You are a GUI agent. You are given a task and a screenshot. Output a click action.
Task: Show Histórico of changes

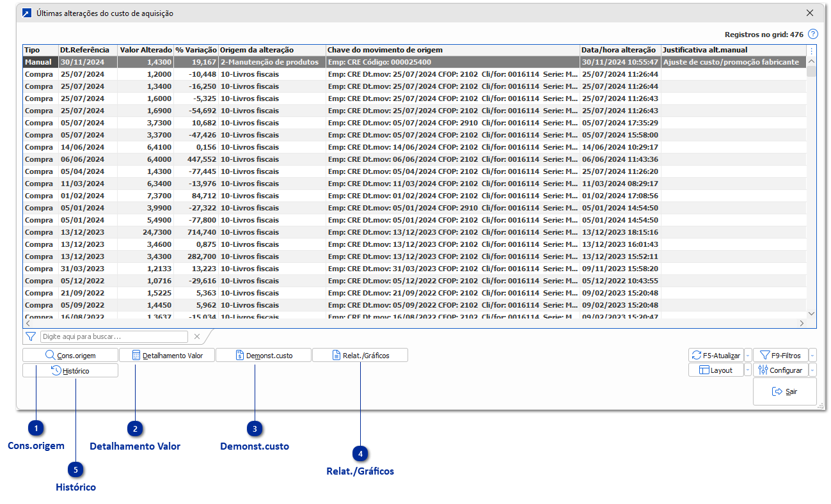[x=70, y=370]
